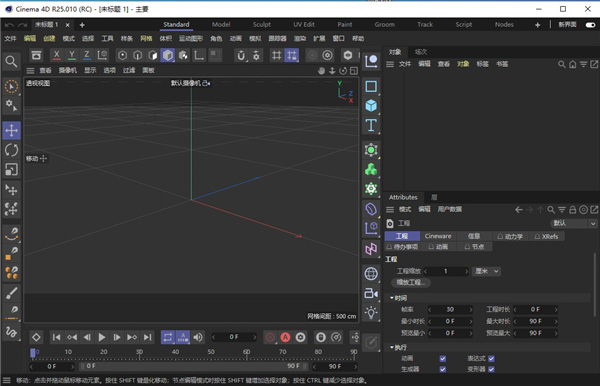Screen dimensions: 600x386
Task: Click the timeline playhead at frame 0
Action: point(33,353)
